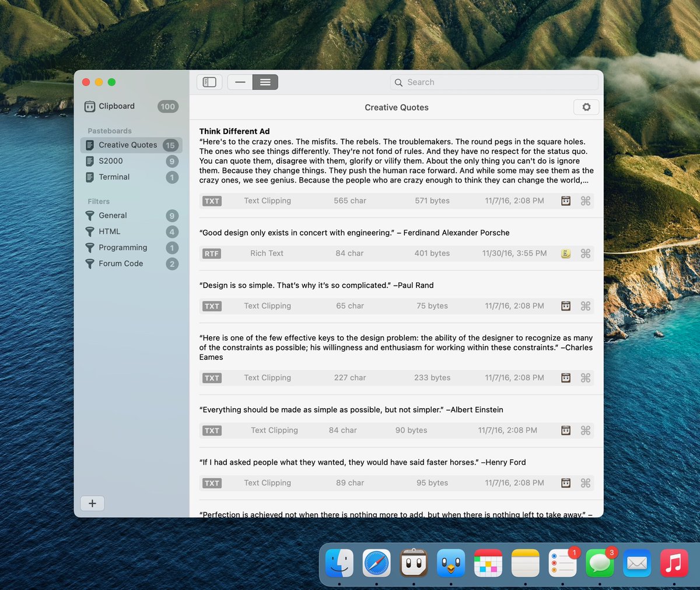This screenshot has height=590, width=700.
Task: Click yellow source app icon on Porsche quote
Action: pyautogui.click(x=566, y=253)
